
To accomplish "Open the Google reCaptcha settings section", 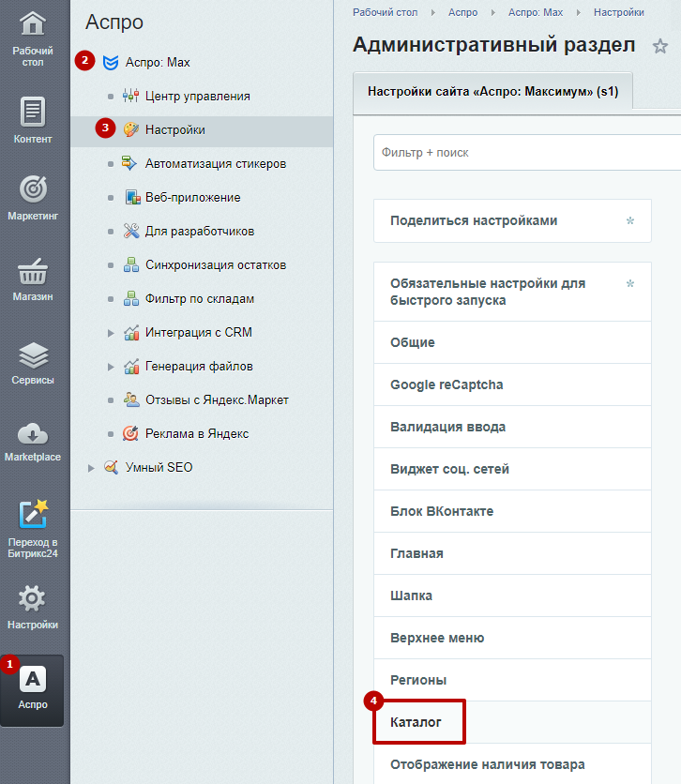I will click(512, 384).
